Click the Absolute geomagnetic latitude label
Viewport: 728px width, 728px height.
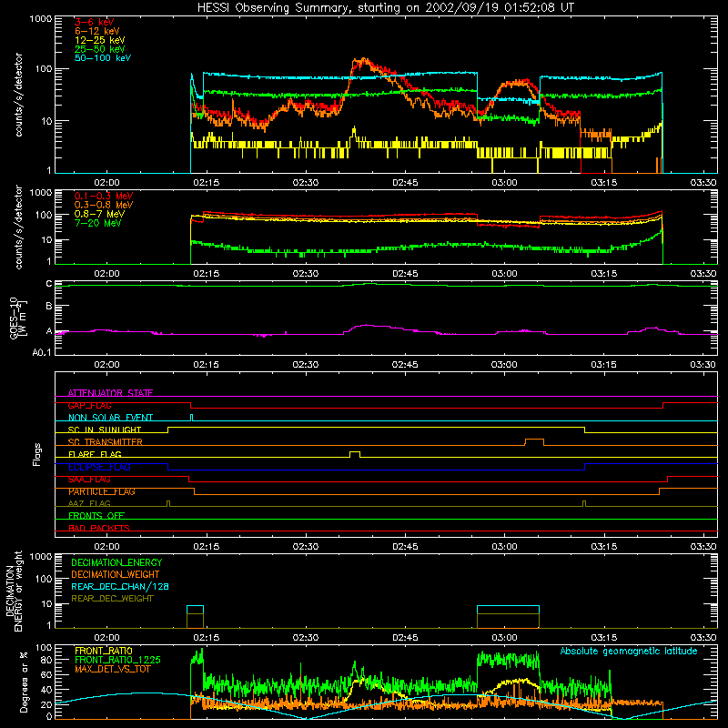point(629,651)
